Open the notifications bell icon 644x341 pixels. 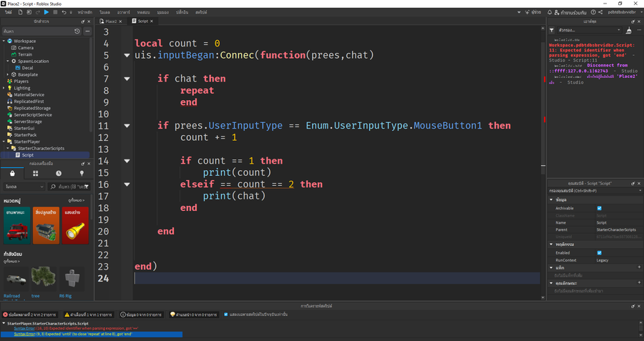point(550,12)
